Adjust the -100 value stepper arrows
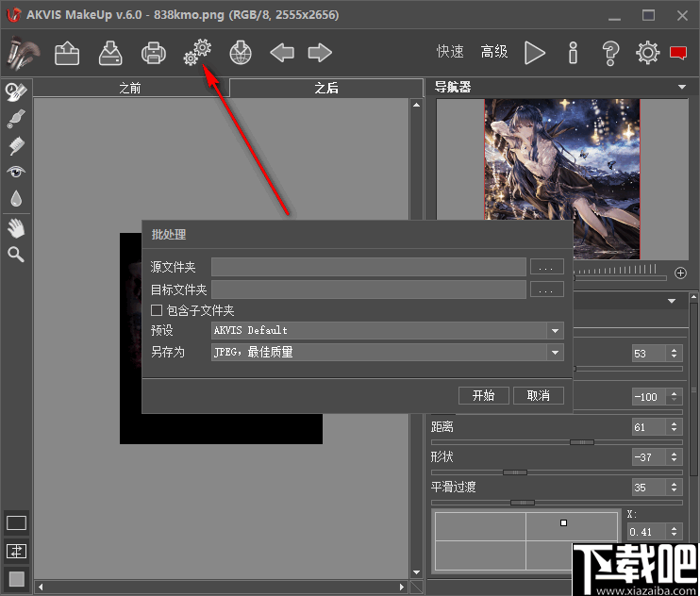 [x=675, y=397]
